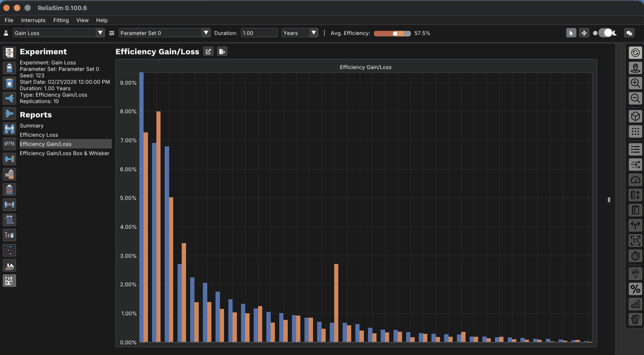Open the Interrupts menu
Image resolution: width=644 pixels, height=355 pixels.
[x=33, y=20]
